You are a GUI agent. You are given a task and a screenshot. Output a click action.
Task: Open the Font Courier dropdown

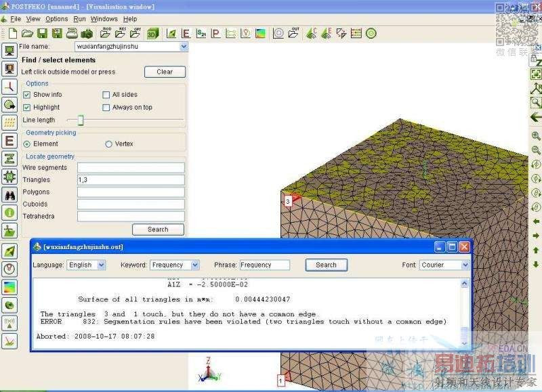point(465,265)
